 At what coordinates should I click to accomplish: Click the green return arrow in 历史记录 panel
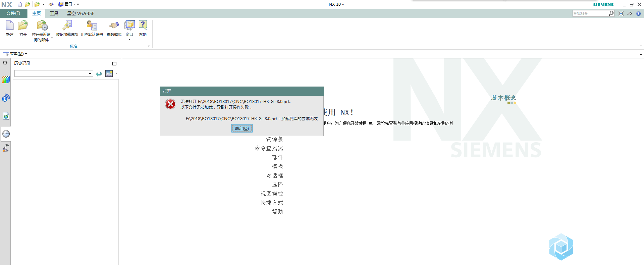[99, 74]
